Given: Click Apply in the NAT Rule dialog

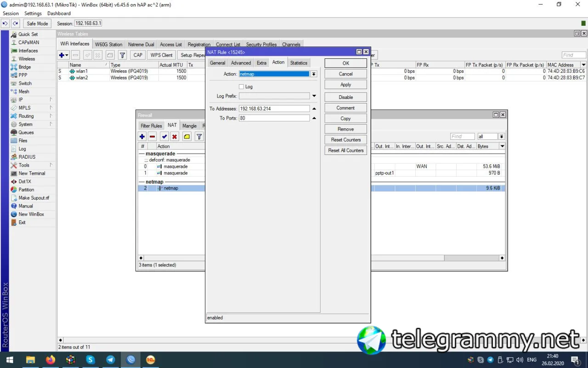Looking at the screenshot, I should (x=346, y=85).
